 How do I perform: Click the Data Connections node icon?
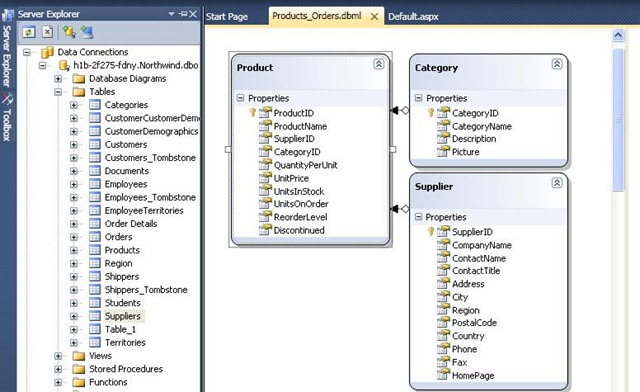(x=48, y=52)
